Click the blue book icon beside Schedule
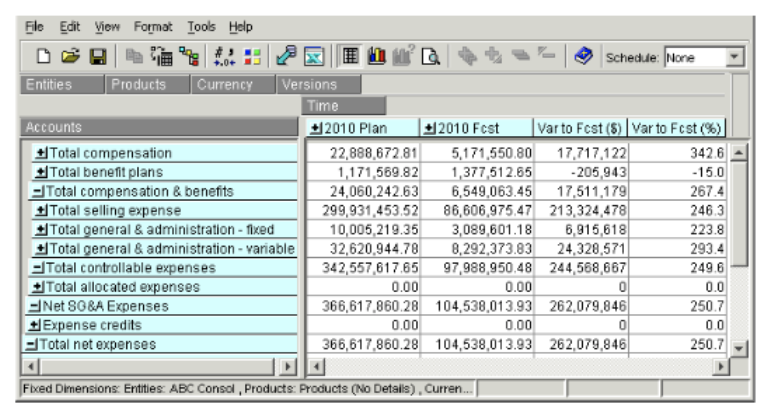 pyautogui.click(x=585, y=58)
